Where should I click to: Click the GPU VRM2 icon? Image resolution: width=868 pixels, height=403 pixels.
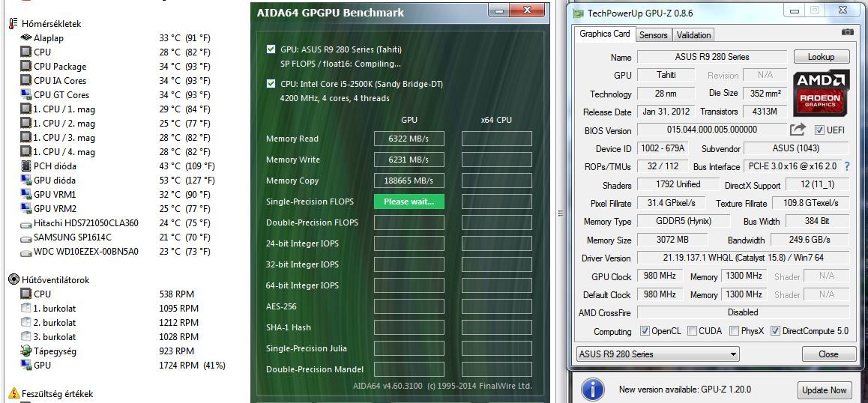pyautogui.click(x=26, y=208)
